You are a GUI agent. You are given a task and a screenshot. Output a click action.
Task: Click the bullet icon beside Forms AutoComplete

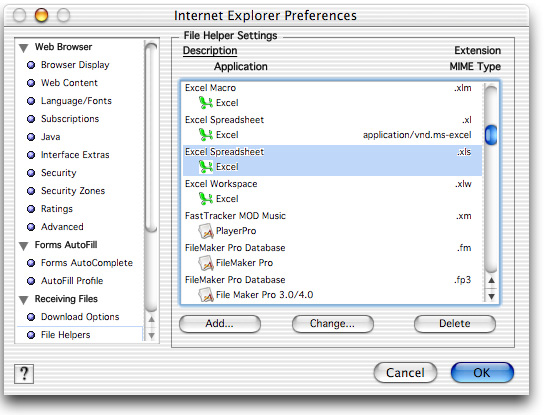[31, 263]
